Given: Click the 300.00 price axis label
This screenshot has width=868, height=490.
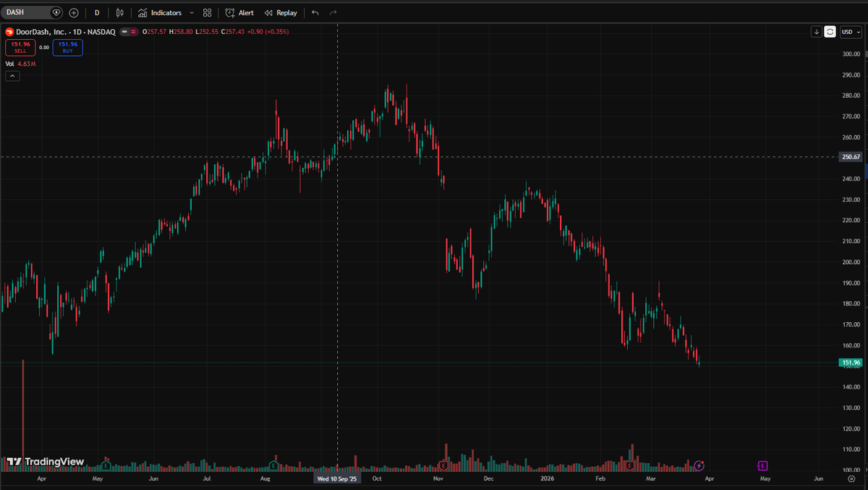Looking at the screenshot, I should click(851, 54).
